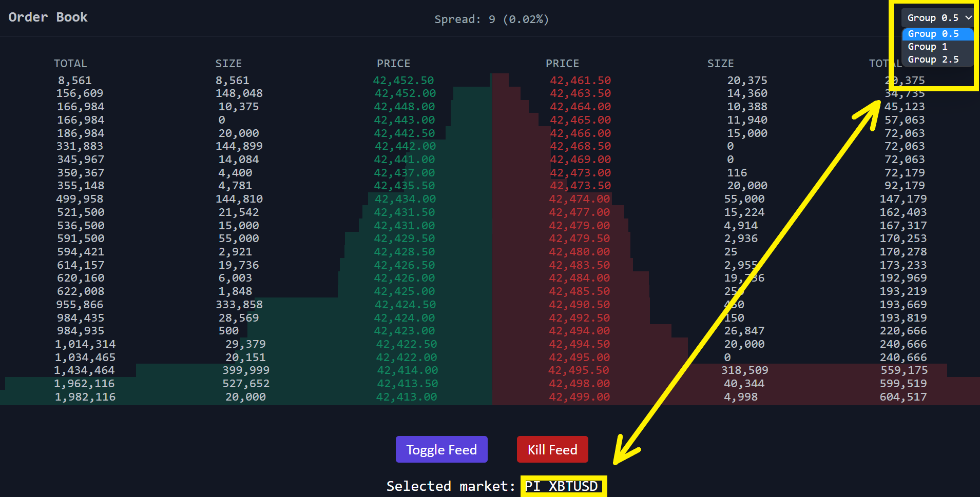Click bid price 42,424.50
This screenshot has width=980, height=497.
click(405, 305)
